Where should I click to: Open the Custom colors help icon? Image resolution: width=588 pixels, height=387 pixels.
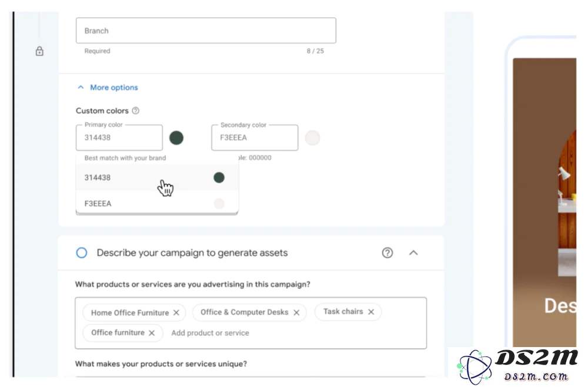coord(136,110)
